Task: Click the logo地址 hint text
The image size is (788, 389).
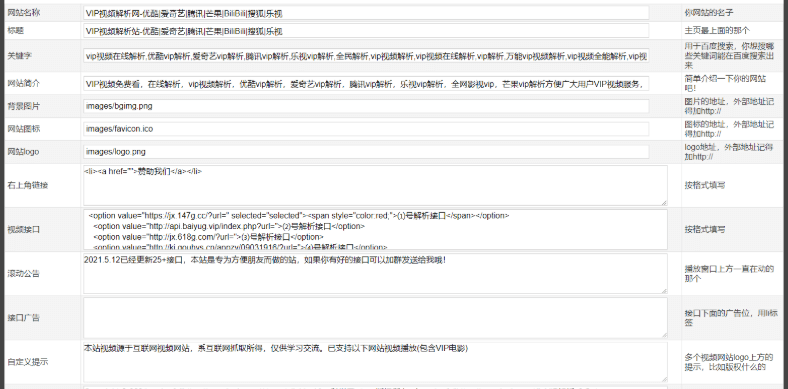Action: click(x=729, y=152)
